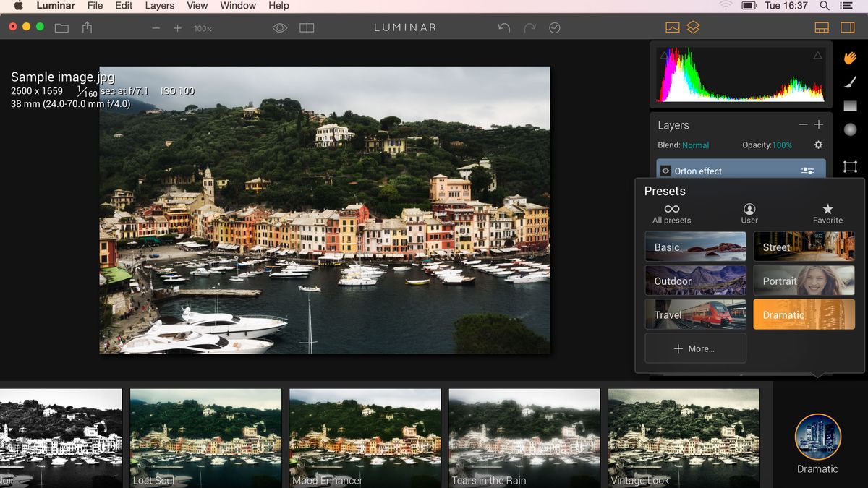The image size is (868, 488).
Task: Select the Crop transform tool
Action: coord(851,166)
